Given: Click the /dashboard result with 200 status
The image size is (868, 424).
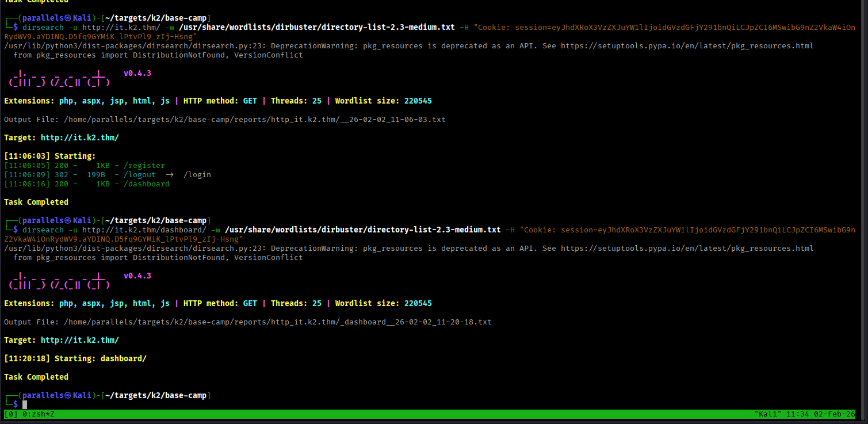Looking at the screenshot, I should (151, 184).
